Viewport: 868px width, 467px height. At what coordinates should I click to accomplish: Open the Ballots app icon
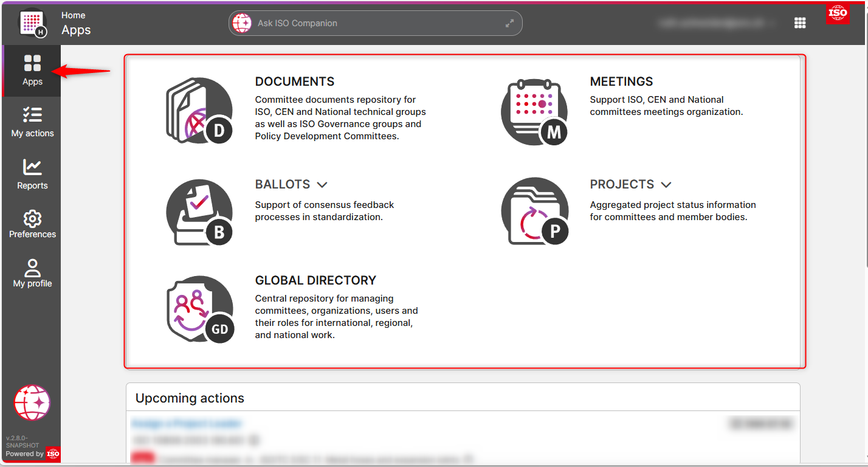coord(199,212)
